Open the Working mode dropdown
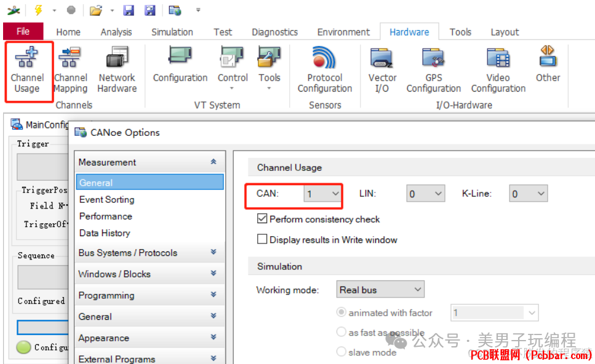Image resolution: width=595 pixels, height=364 pixels. (380, 290)
